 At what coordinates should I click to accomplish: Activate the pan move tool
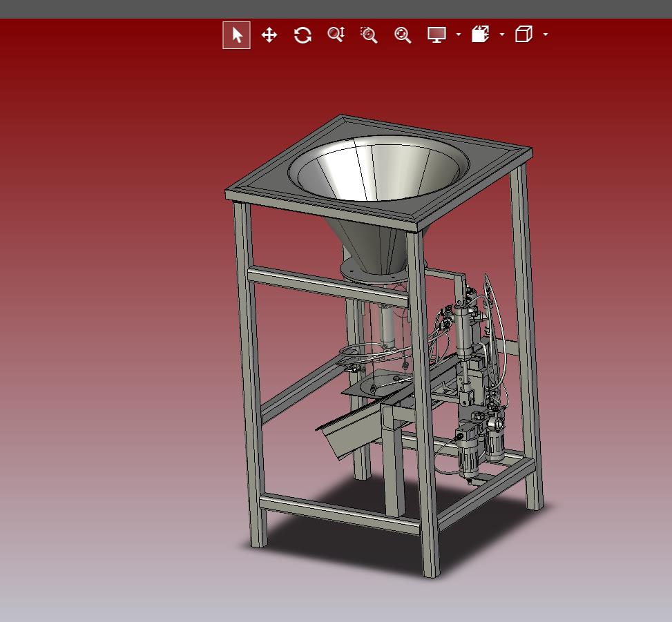point(269,35)
